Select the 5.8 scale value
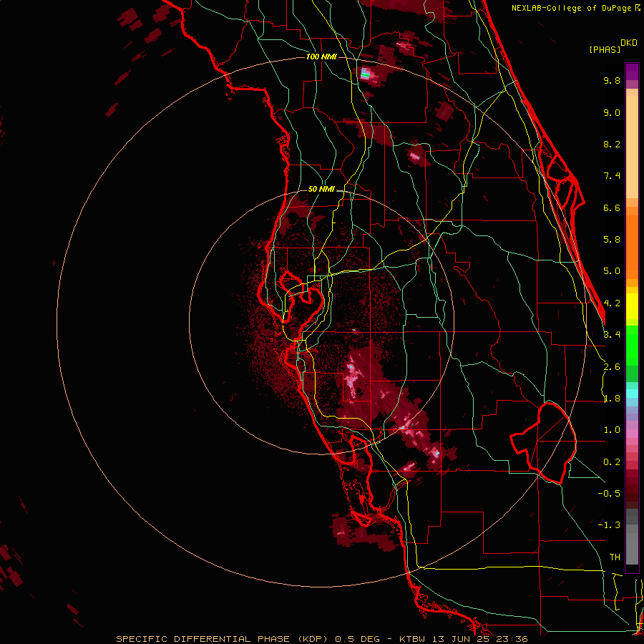 tap(612, 240)
